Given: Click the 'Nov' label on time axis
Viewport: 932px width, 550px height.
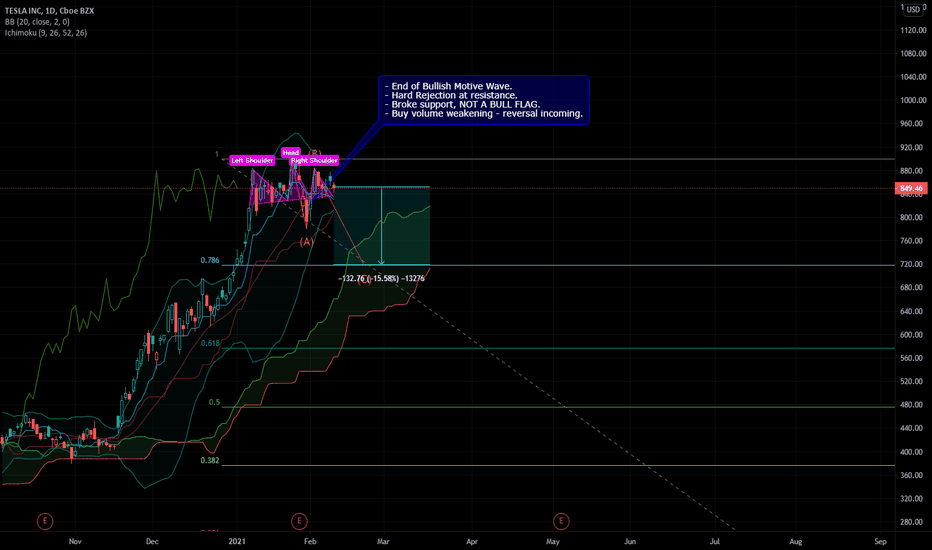Looking at the screenshot, I should (x=75, y=542).
